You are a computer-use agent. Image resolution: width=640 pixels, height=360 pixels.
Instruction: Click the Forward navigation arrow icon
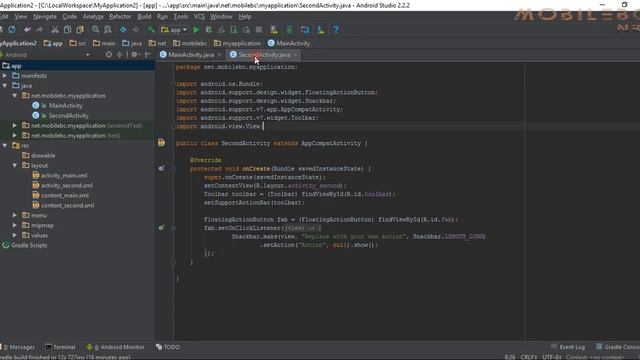point(136,30)
